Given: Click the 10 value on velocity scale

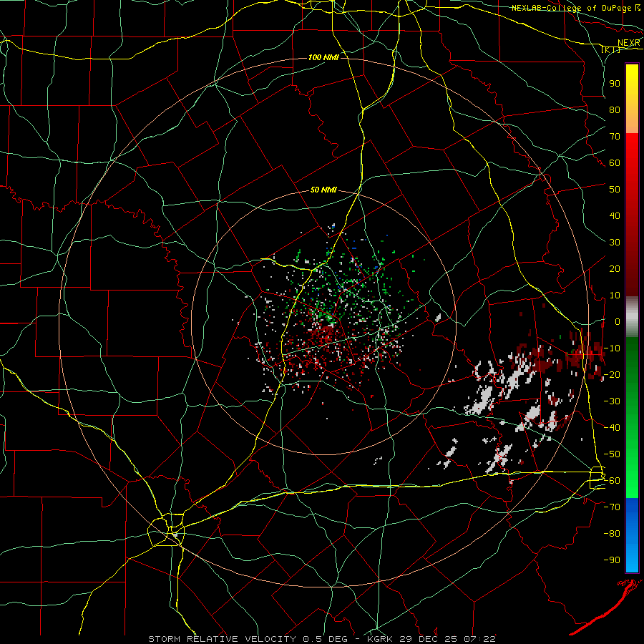Looking at the screenshot, I should pyautogui.click(x=615, y=296).
